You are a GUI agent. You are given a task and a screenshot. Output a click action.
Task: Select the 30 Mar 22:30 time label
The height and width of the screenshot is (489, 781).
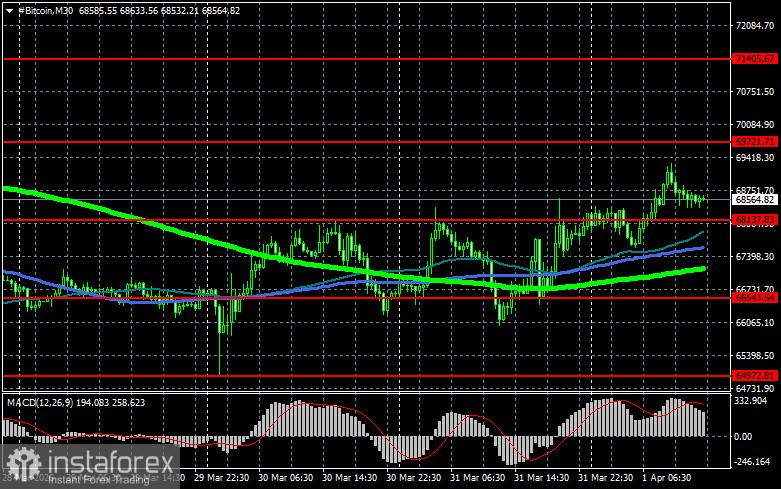[x=413, y=478]
